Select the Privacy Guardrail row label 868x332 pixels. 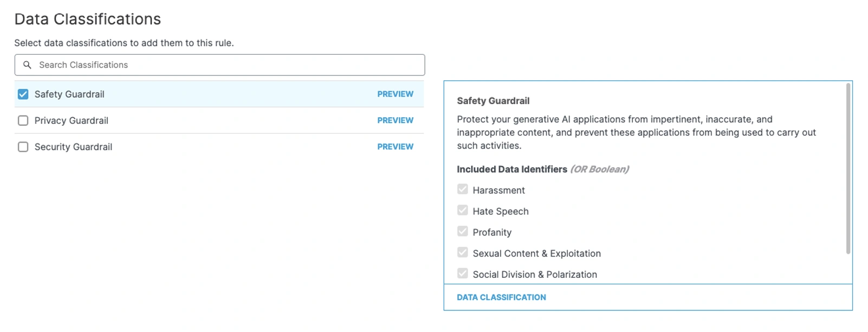72,120
